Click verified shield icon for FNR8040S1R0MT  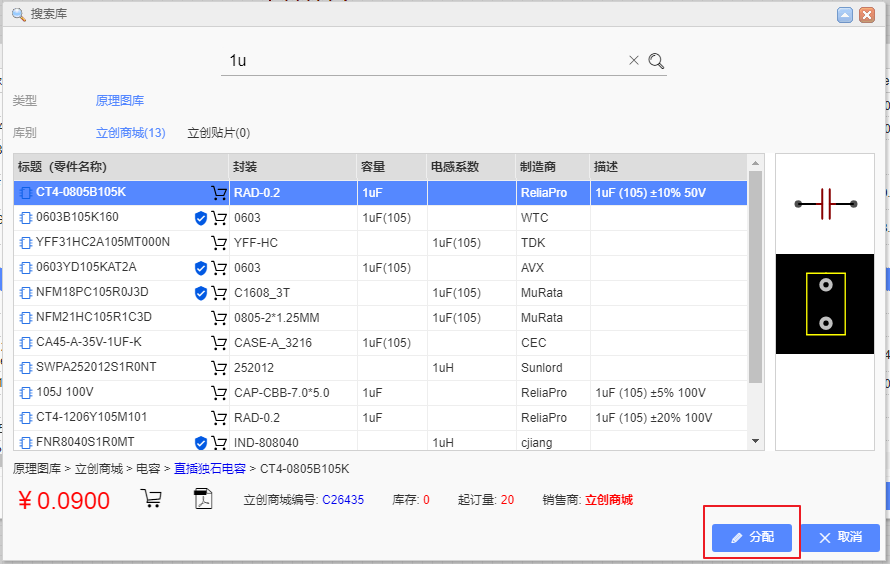(x=200, y=443)
